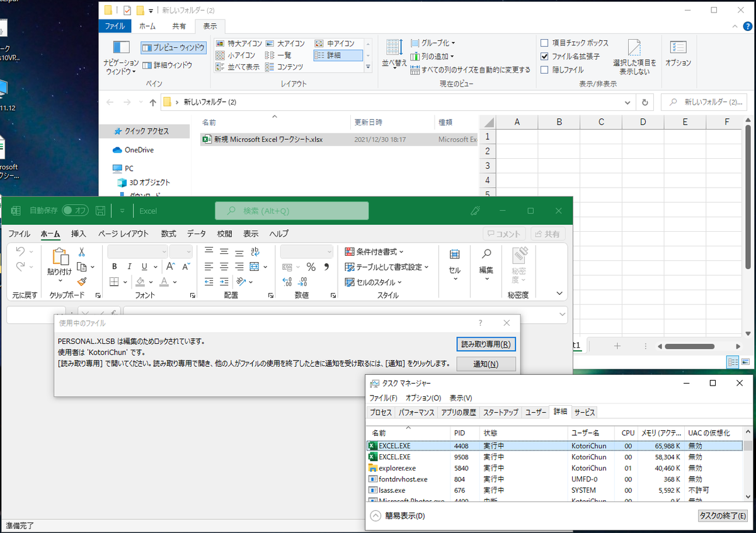Click the Cut scissors icon in Excel
Viewport: 756px width, 533px height.
coord(81,251)
